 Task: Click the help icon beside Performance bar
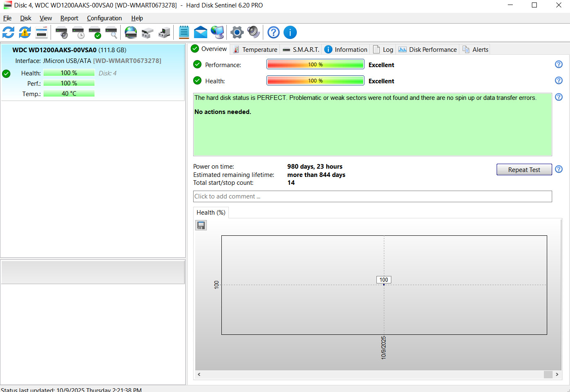pyautogui.click(x=559, y=64)
